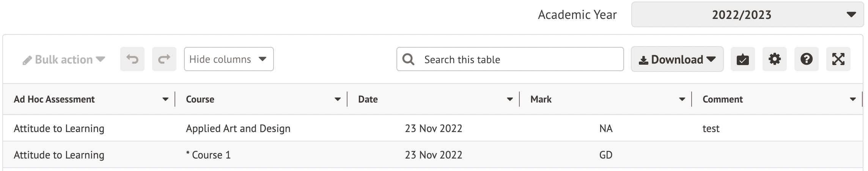Open Date column menu arrow
Image resolution: width=868 pixels, height=171 pixels.
510,99
